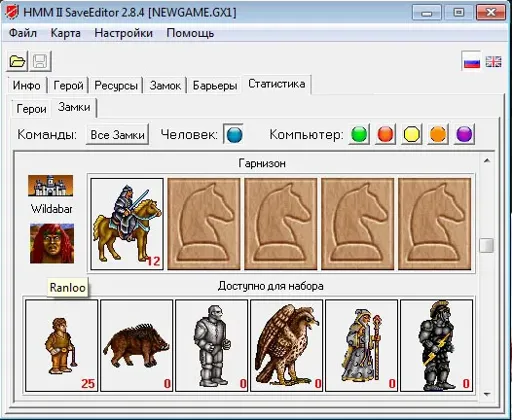Image resolution: width=512 pixels, height=420 pixels.
Task: Select the mage recruit slot
Action: [362, 345]
